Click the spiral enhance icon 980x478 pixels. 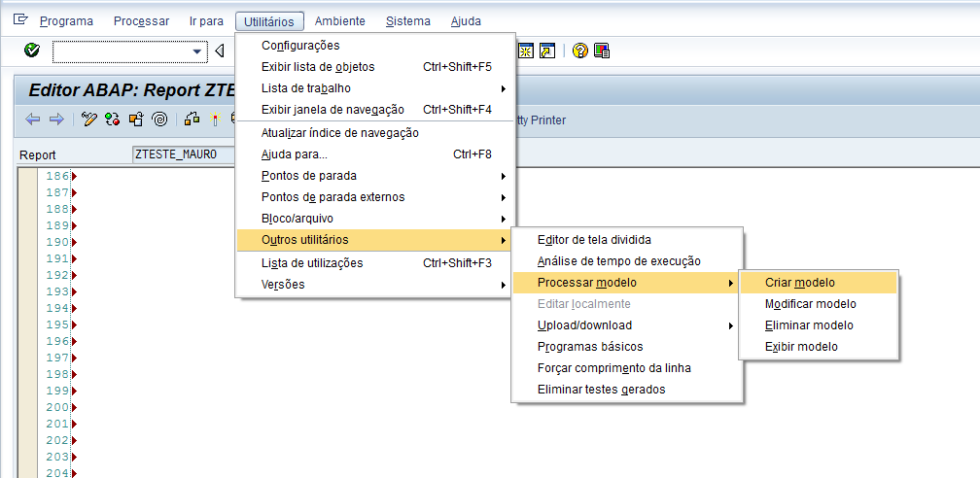[159, 119]
